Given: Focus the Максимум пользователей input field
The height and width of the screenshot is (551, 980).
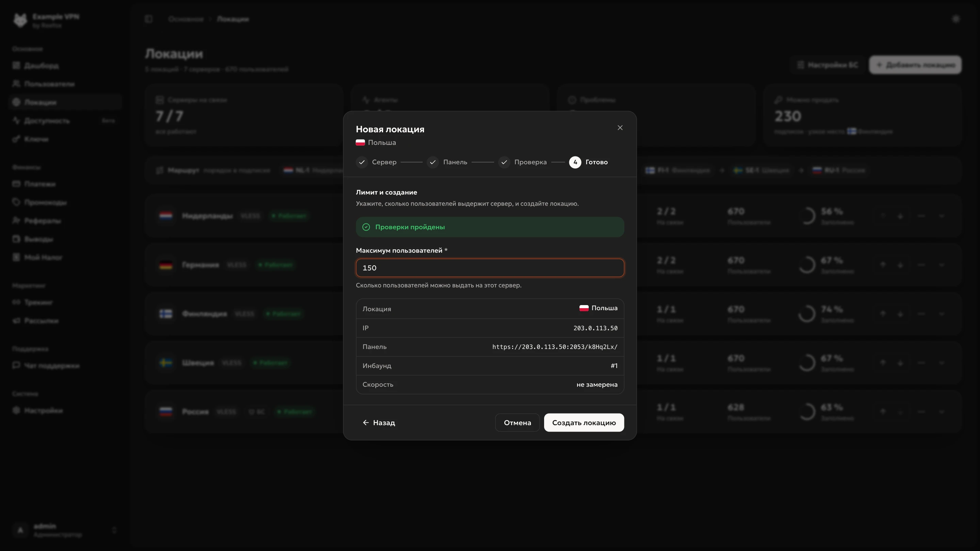Looking at the screenshot, I should [x=490, y=268].
